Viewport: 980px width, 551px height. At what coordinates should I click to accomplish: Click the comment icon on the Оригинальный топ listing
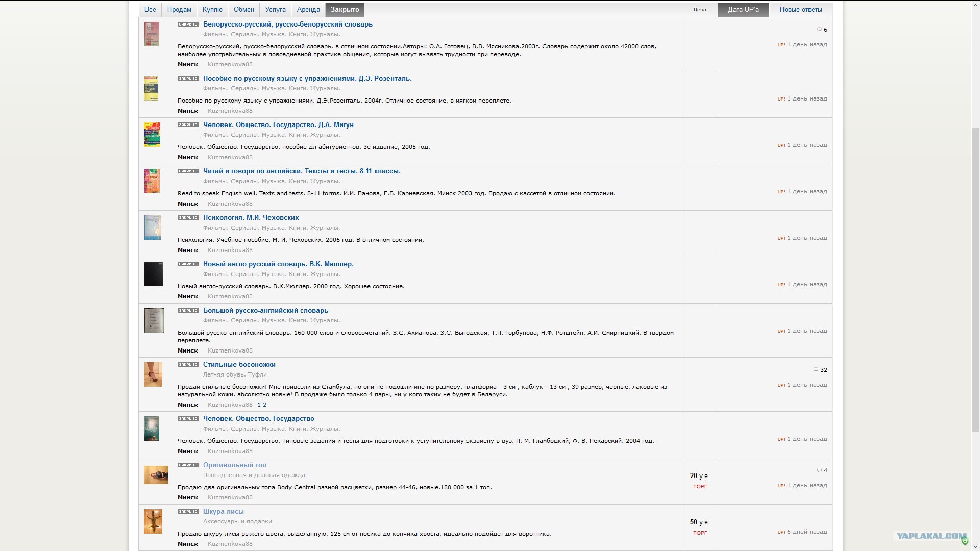[x=819, y=470]
